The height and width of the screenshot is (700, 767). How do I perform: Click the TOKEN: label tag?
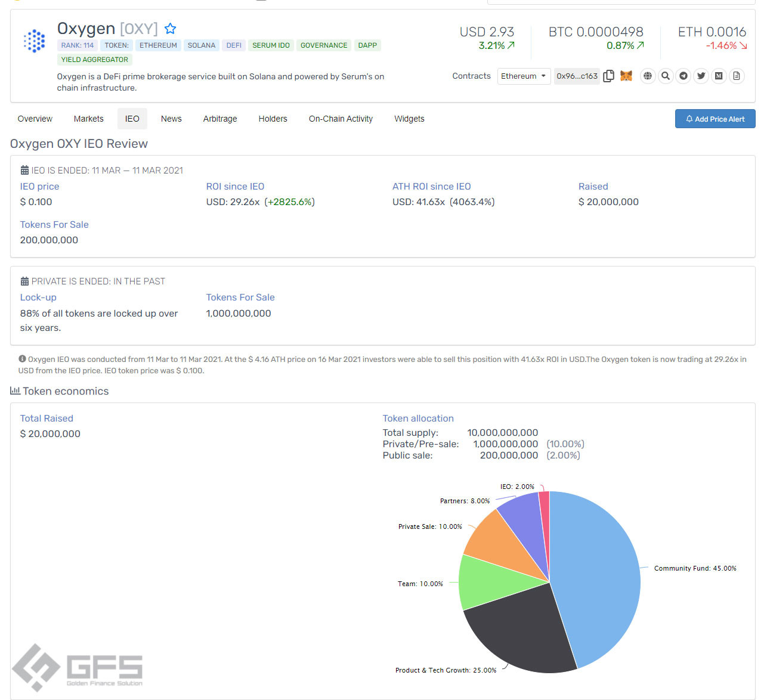tap(116, 45)
